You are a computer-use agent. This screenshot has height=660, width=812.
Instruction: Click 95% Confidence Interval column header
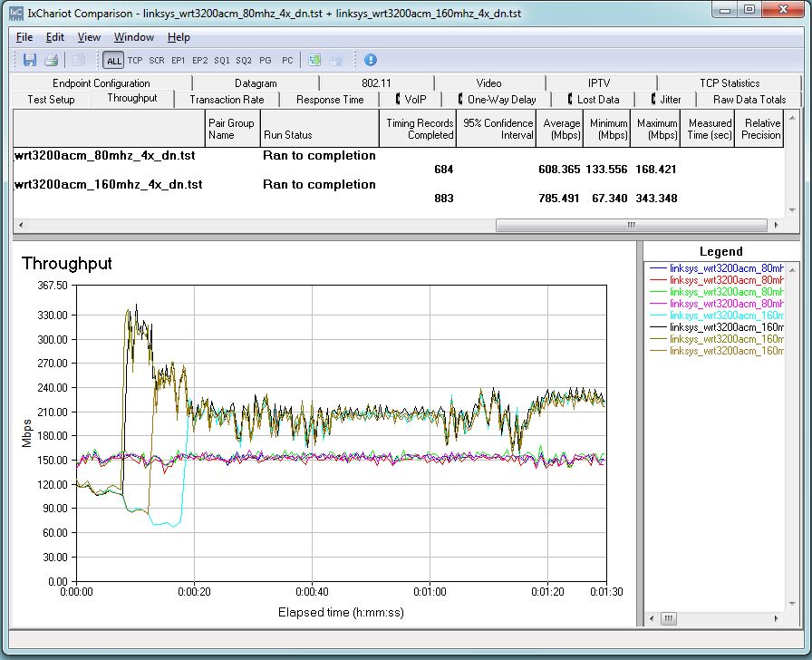coord(496,129)
